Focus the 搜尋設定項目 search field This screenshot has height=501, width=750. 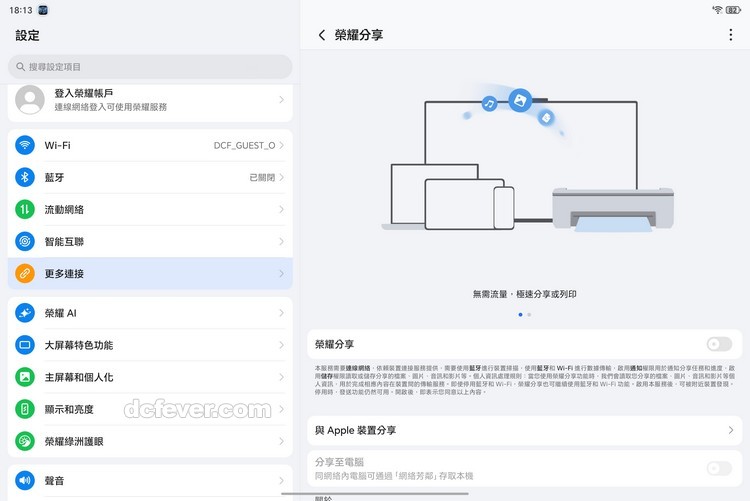(150, 67)
